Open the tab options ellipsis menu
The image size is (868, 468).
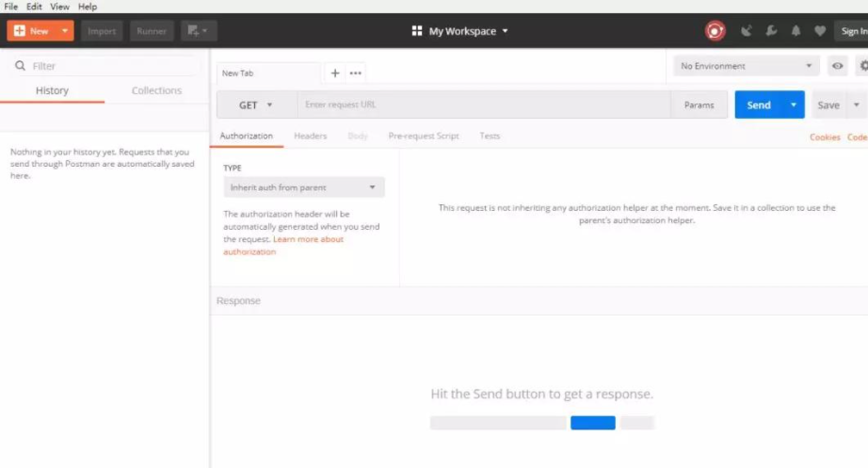click(x=356, y=73)
